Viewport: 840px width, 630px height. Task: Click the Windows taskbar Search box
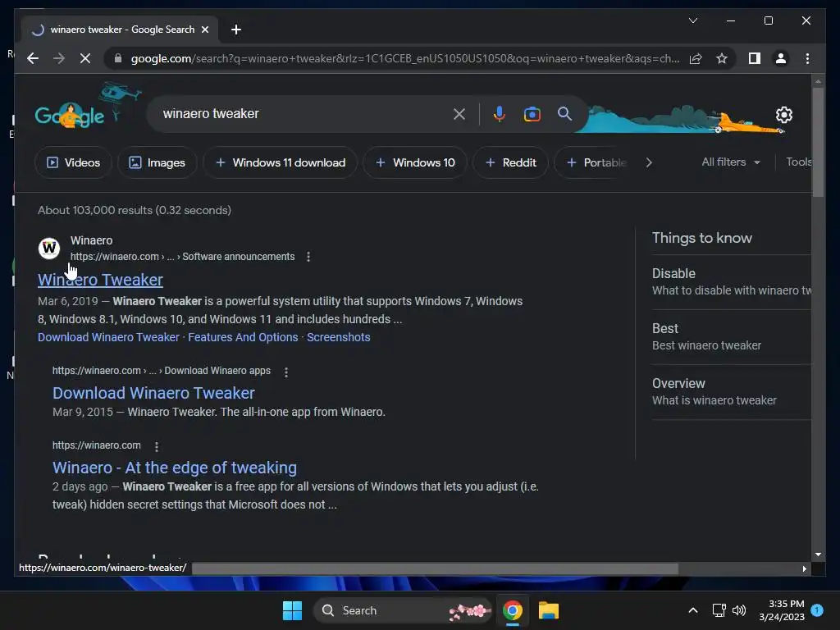pos(403,610)
